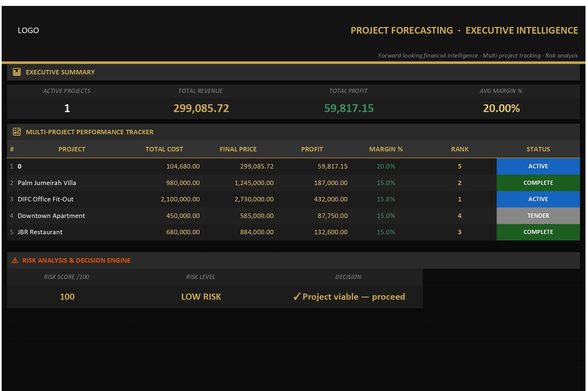Click the PROJECT column header
588x391 pixels.
click(72, 149)
